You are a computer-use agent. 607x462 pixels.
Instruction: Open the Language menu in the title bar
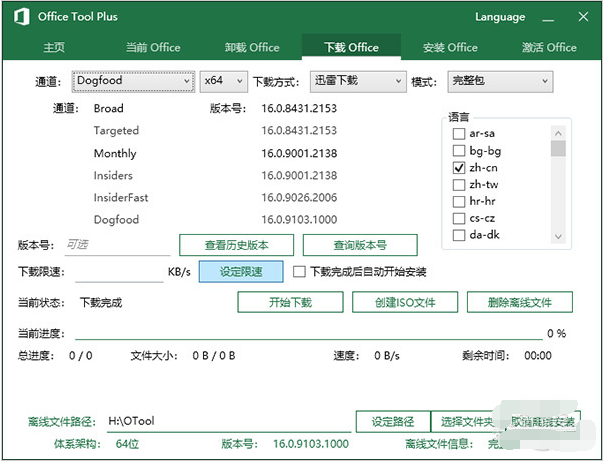(500, 17)
